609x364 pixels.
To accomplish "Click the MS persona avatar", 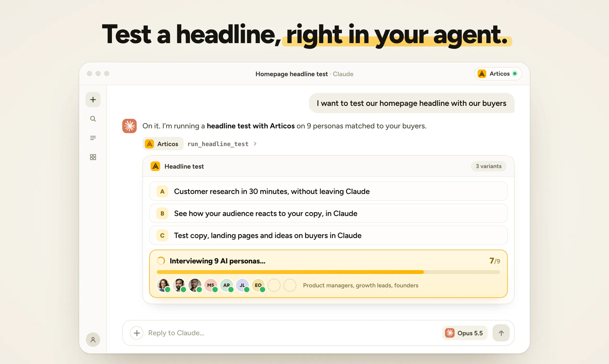I will pyautogui.click(x=211, y=285).
